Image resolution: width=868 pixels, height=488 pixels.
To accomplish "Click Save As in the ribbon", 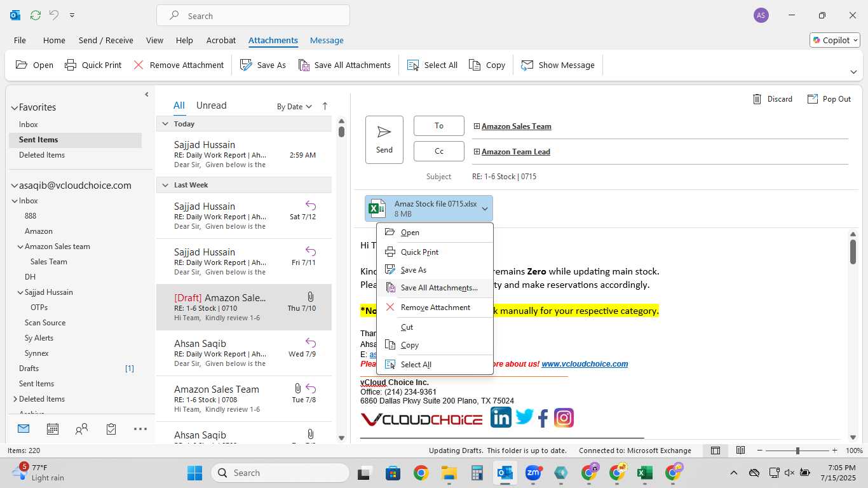I will click(263, 65).
